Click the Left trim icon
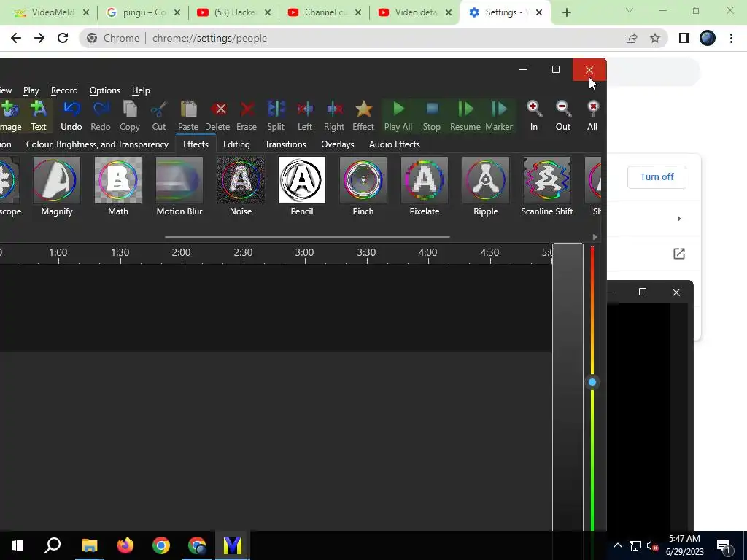Image resolution: width=747 pixels, height=560 pixels. (305, 116)
